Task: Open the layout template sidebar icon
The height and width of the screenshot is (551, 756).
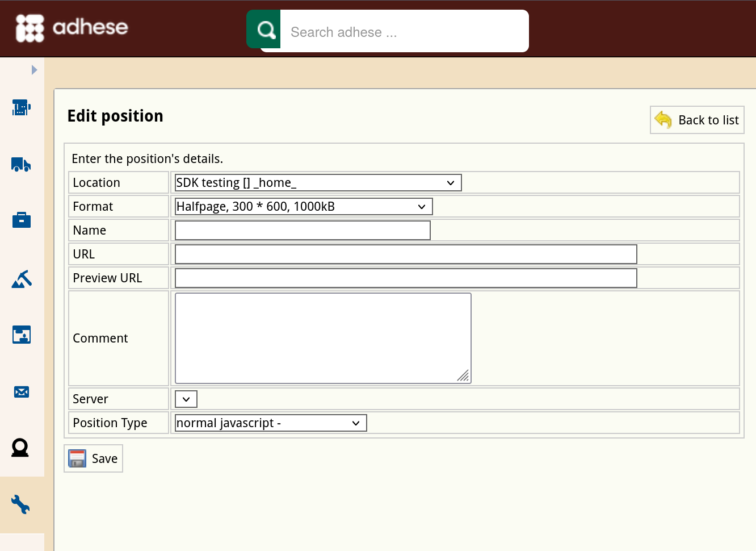Action: (x=21, y=335)
